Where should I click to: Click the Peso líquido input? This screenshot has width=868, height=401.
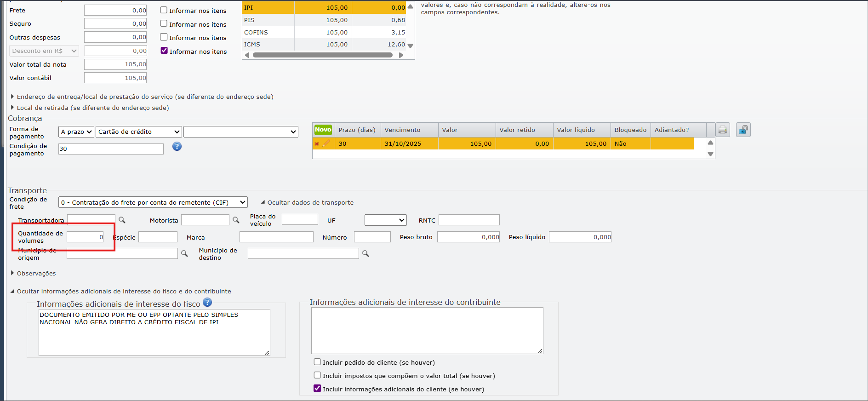(x=580, y=237)
